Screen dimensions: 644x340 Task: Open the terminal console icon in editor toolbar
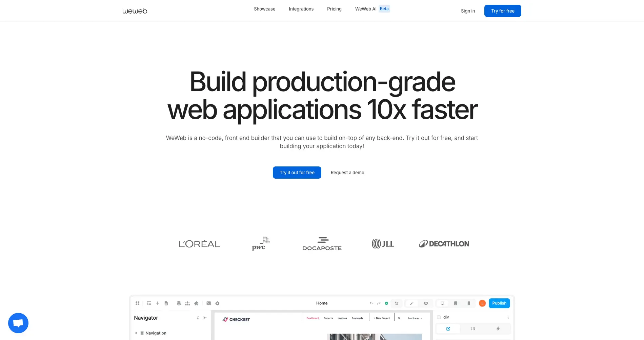[x=209, y=303]
